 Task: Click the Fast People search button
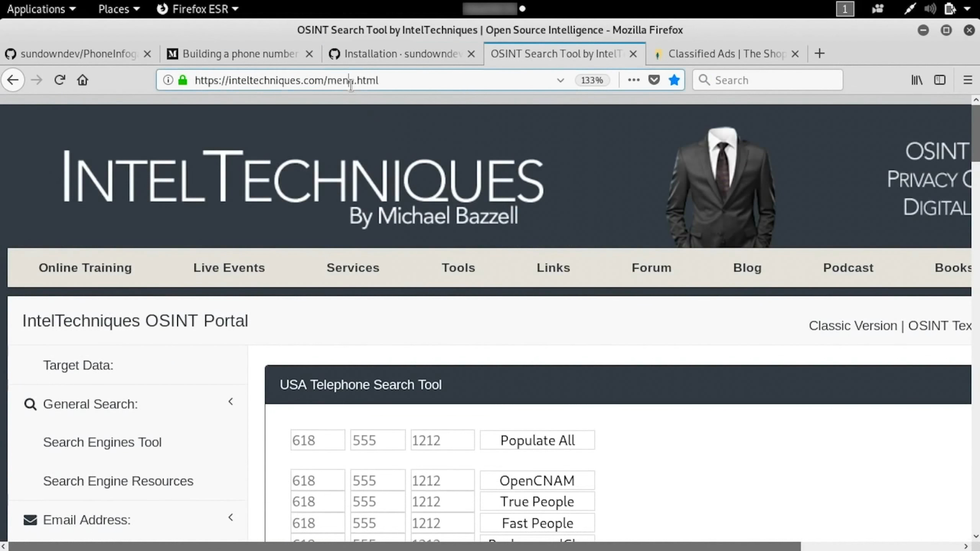click(x=537, y=523)
